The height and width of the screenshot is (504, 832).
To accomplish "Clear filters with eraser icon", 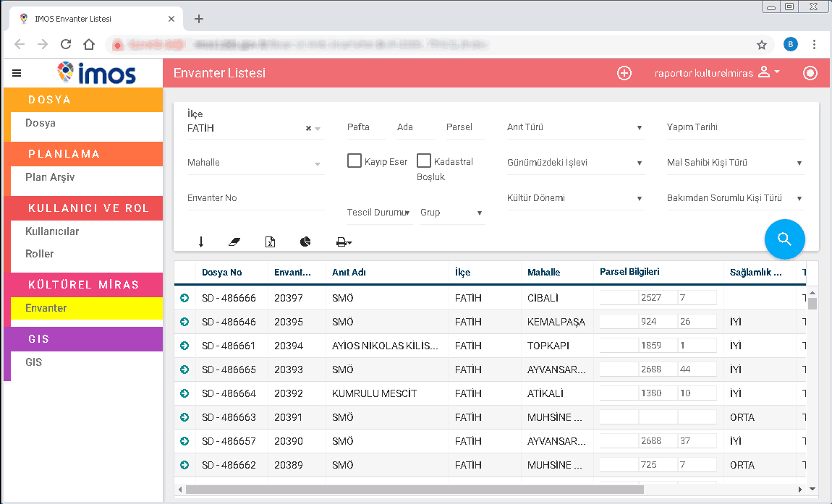I will point(234,242).
